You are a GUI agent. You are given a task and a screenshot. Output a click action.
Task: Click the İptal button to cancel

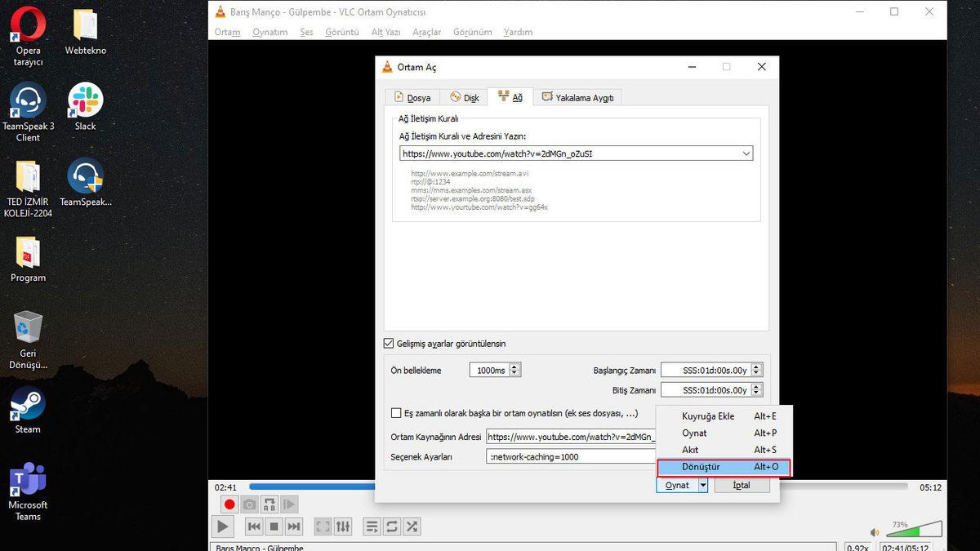(742, 484)
